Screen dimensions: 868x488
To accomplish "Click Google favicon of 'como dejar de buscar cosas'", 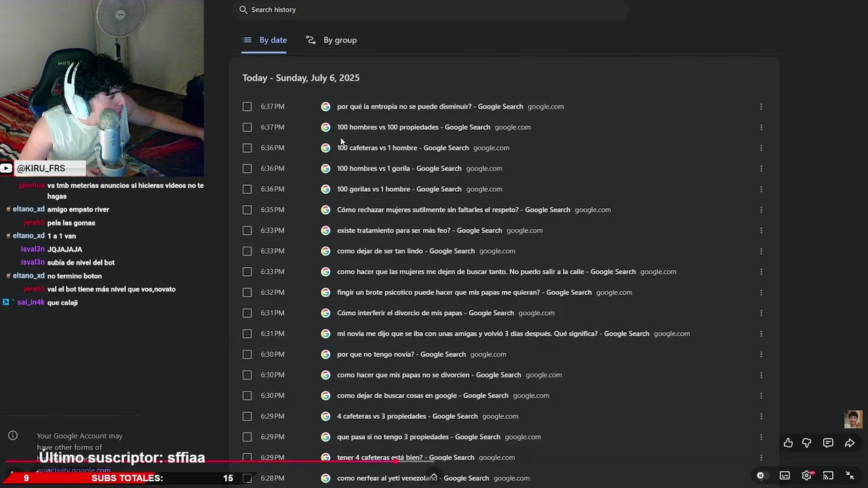I will (325, 396).
